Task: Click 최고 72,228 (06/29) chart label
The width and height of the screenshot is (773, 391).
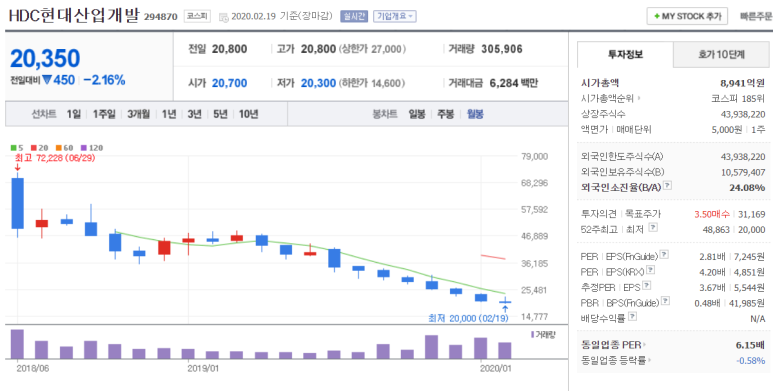Action: pos(55,158)
